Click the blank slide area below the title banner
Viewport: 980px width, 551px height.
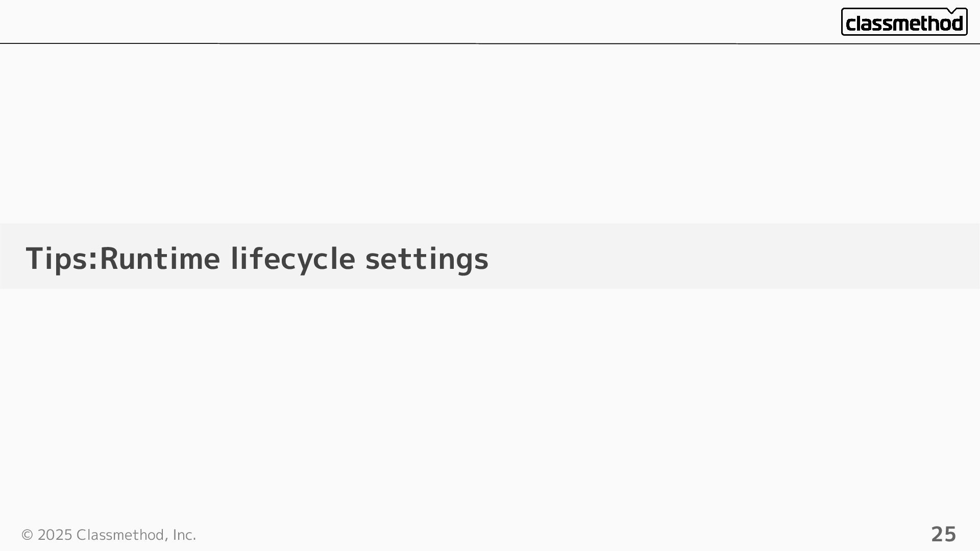pos(490,398)
